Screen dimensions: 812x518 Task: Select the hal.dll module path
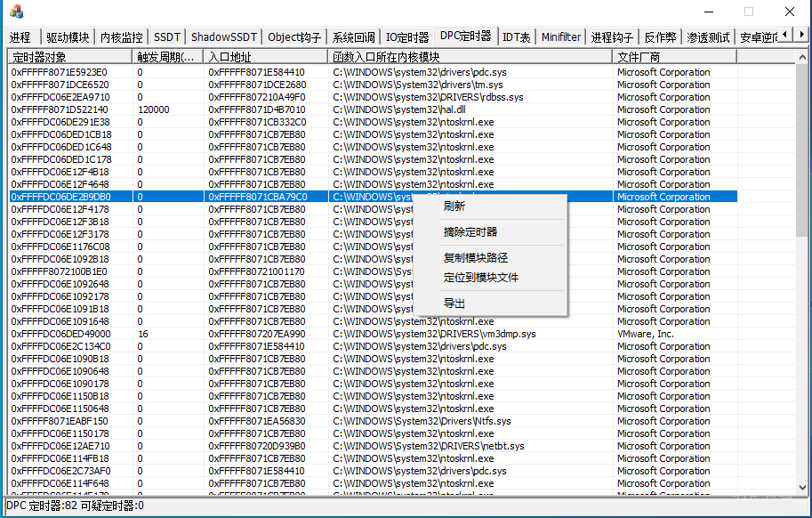(398, 109)
